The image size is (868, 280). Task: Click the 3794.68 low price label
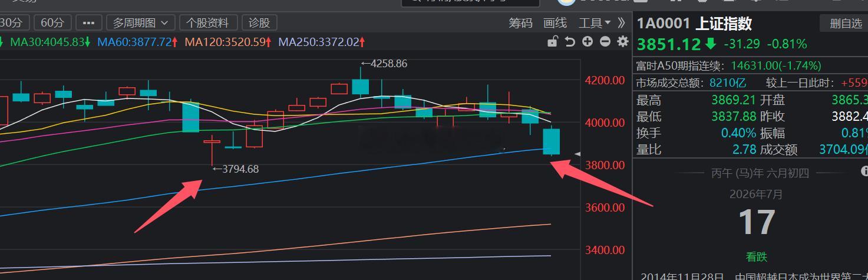pyautogui.click(x=236, y=169)
